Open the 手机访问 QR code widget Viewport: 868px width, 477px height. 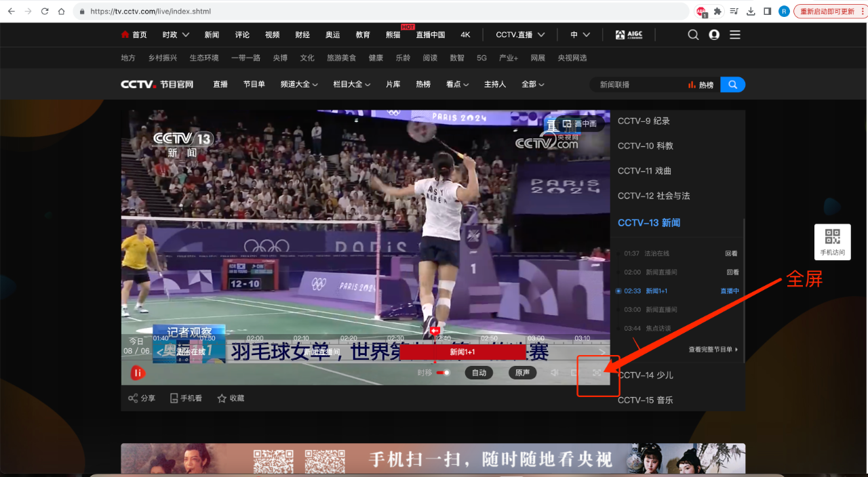[x=833, y=242]
